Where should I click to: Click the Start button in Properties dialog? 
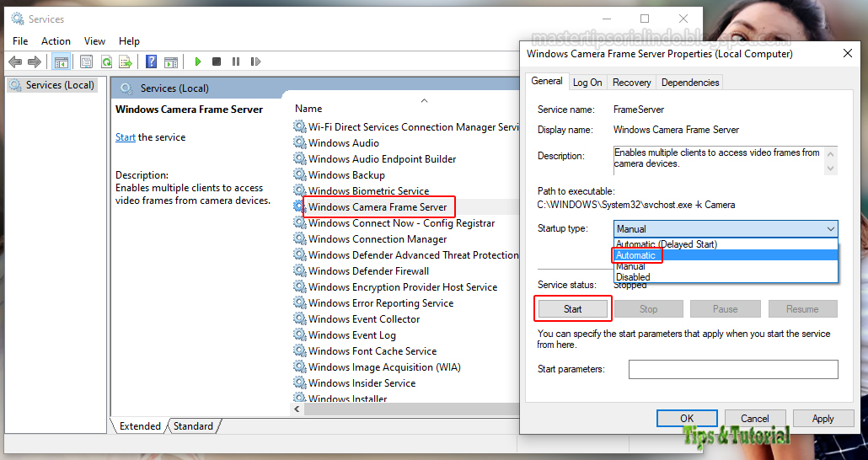click(573, 309)
